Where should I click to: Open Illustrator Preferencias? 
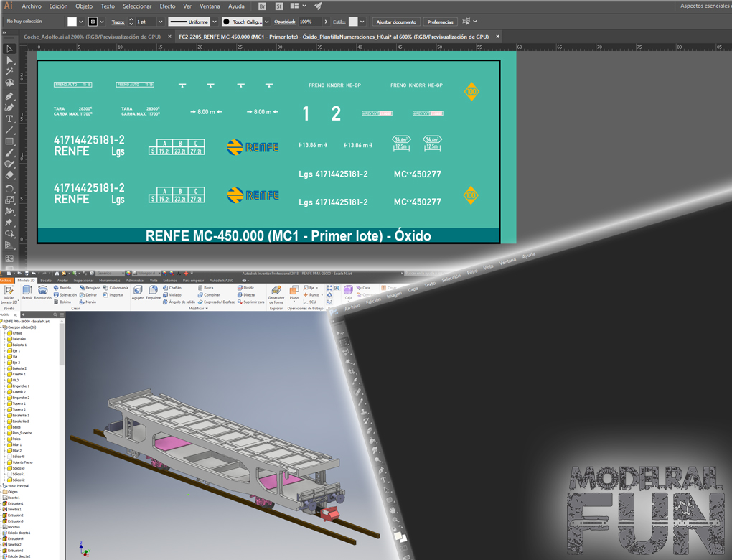[x=441, y=22]
